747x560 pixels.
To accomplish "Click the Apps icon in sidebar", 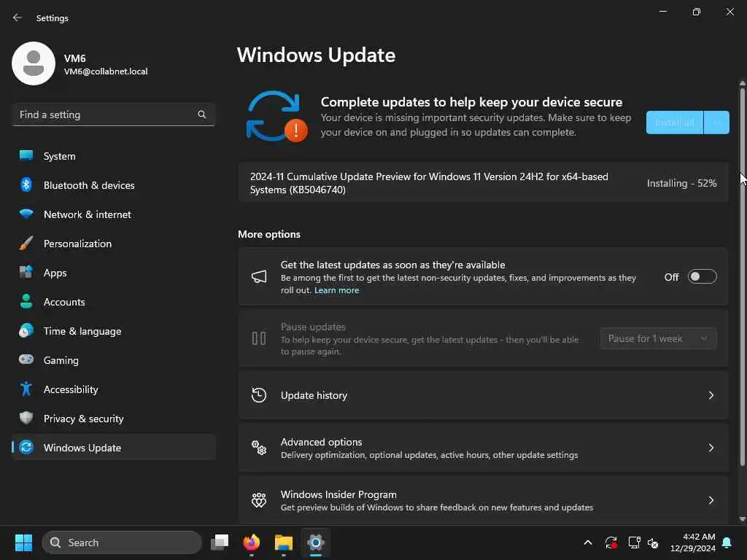I will click(26, 273).
